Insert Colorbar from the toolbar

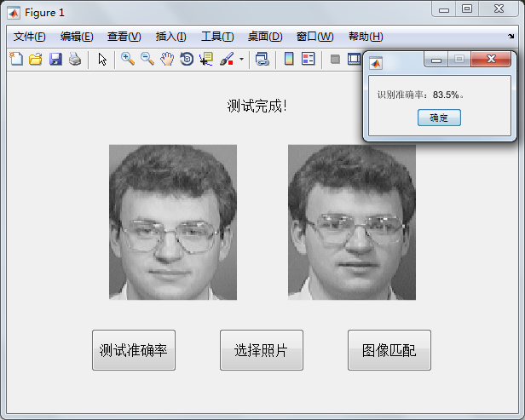point(289,59)
